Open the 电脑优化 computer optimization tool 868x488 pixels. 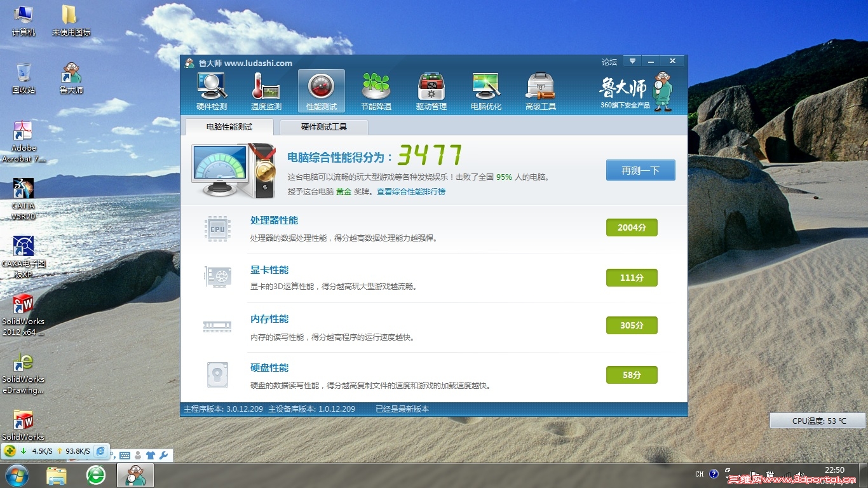486,91
